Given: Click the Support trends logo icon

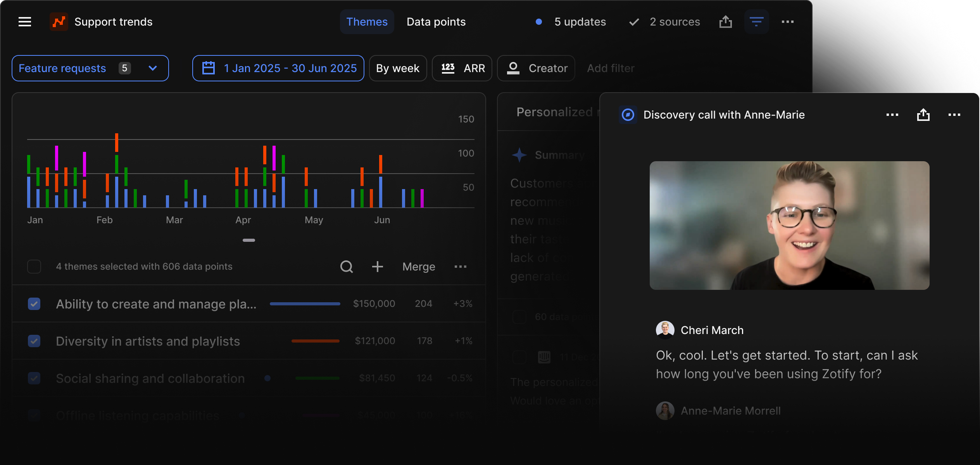Looking at the screenshot, I should point(59,22).
